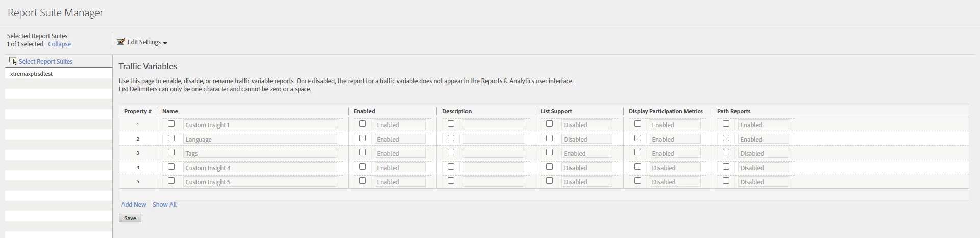This screenshot has height=238, width=980.
Task: Click the Select Report Suites icon
Action: click(x=13, y=61)
